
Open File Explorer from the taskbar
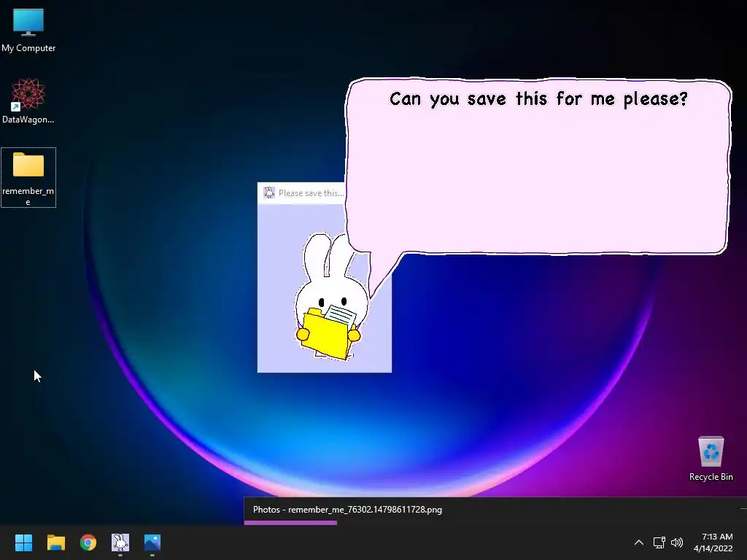tap(55, 542)
